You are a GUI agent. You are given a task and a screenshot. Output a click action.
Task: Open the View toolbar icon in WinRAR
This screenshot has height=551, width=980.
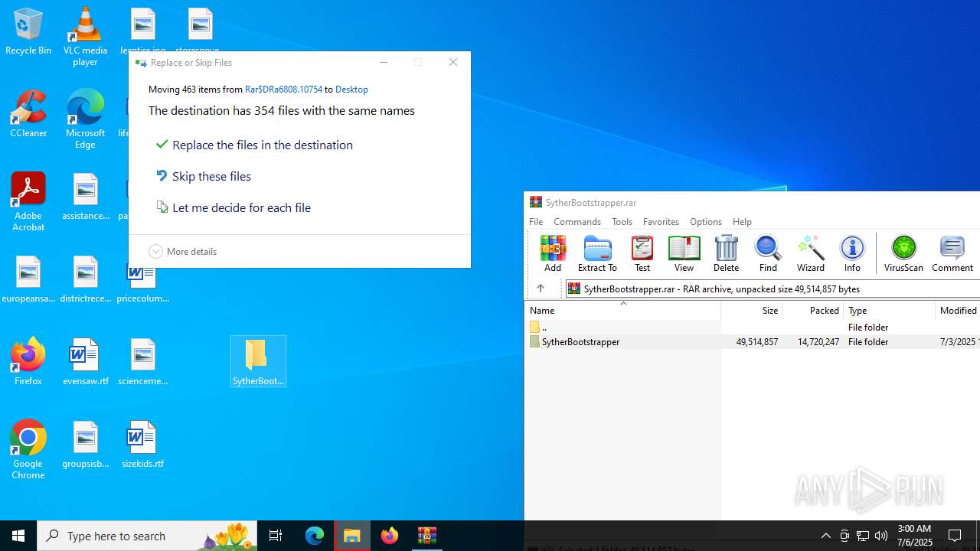click(x=684, y=254)
